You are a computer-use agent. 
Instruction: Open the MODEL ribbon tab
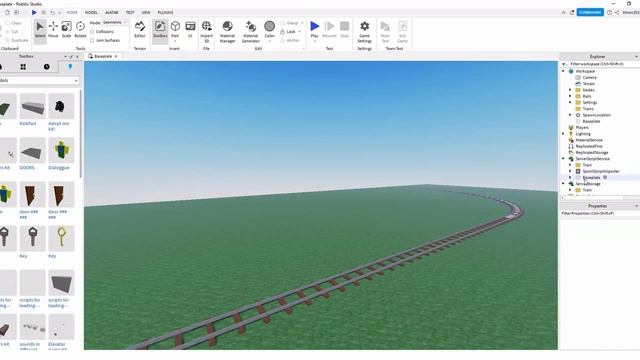tap(91, 13)
